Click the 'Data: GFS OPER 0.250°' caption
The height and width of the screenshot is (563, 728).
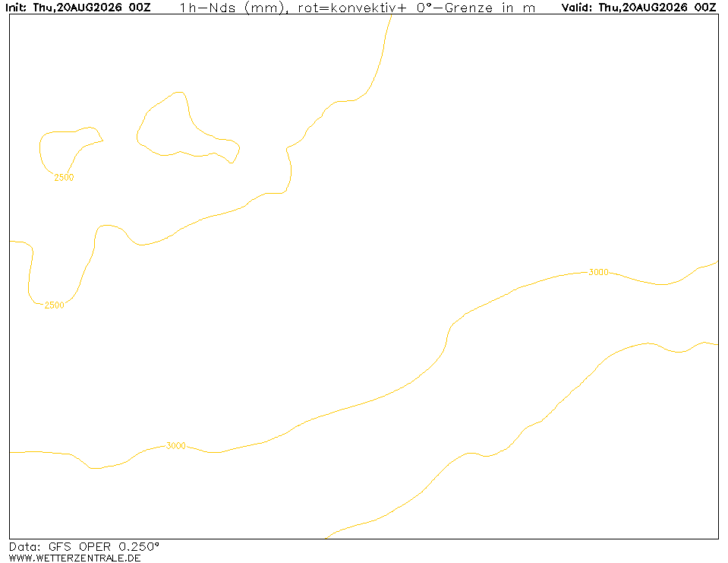84,546
